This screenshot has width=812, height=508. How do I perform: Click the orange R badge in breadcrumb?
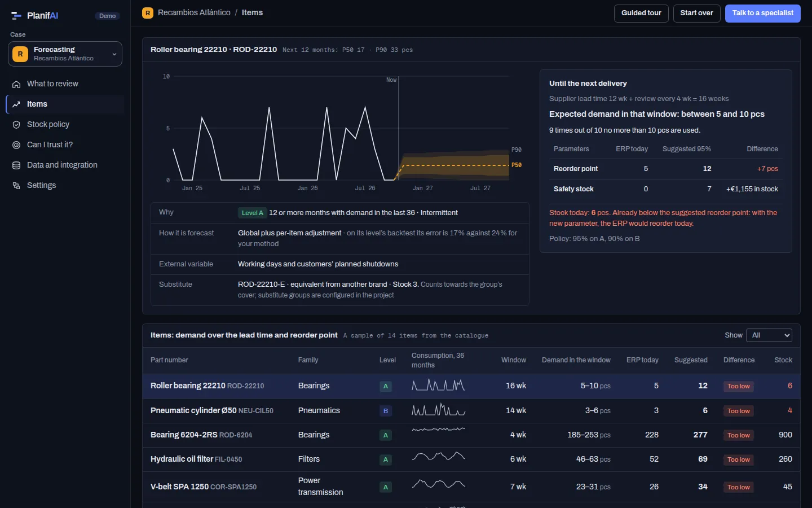click(x=148, y=13)
